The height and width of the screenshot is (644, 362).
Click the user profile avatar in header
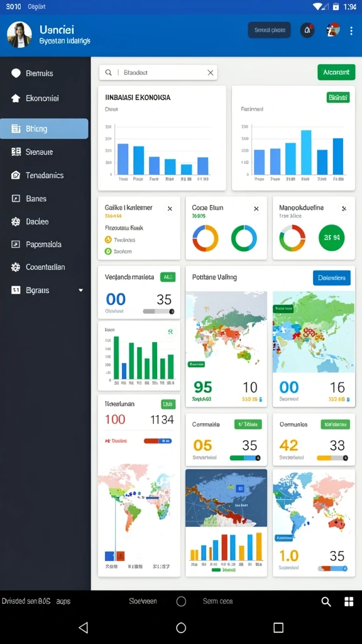[19, 35]
